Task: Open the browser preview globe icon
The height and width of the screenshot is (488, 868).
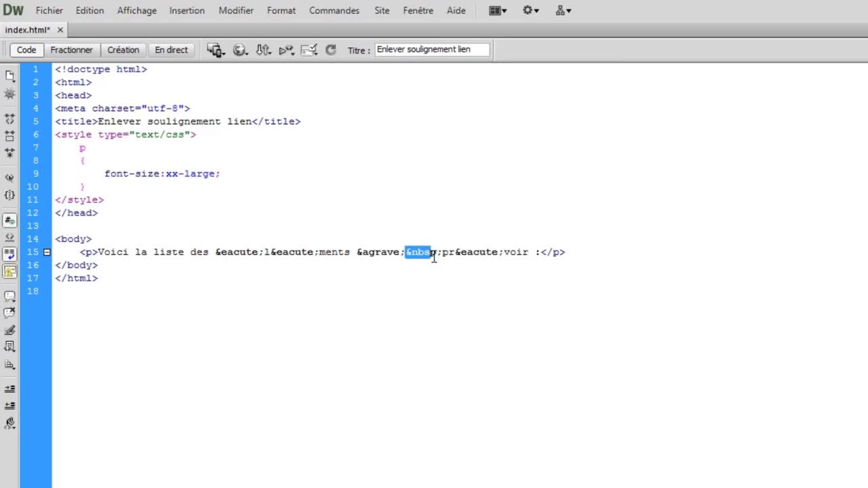Action: (240, 50)
